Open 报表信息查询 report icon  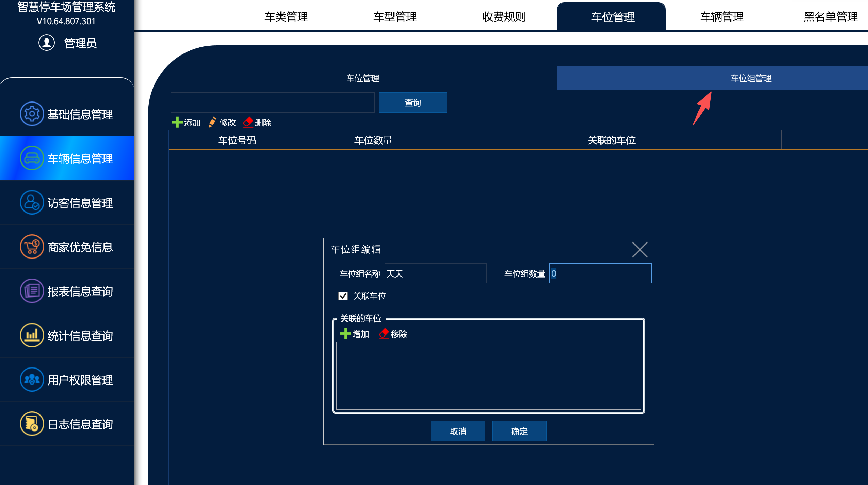coord(32,291)
